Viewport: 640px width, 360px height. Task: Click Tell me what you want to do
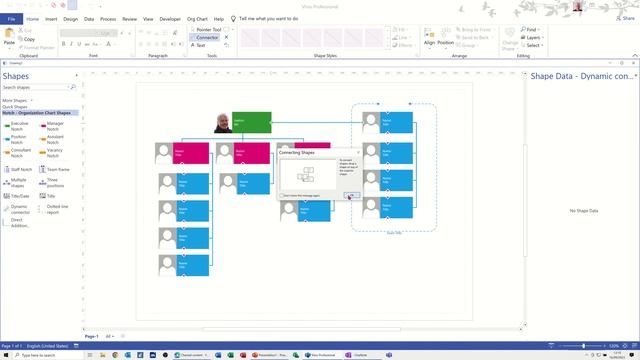point(268,19)
